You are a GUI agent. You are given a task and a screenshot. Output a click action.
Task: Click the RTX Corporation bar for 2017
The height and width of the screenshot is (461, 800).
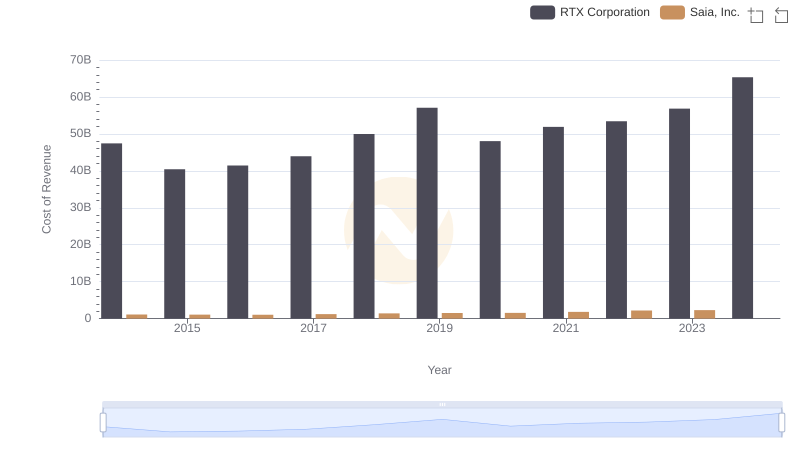point(301,237)
